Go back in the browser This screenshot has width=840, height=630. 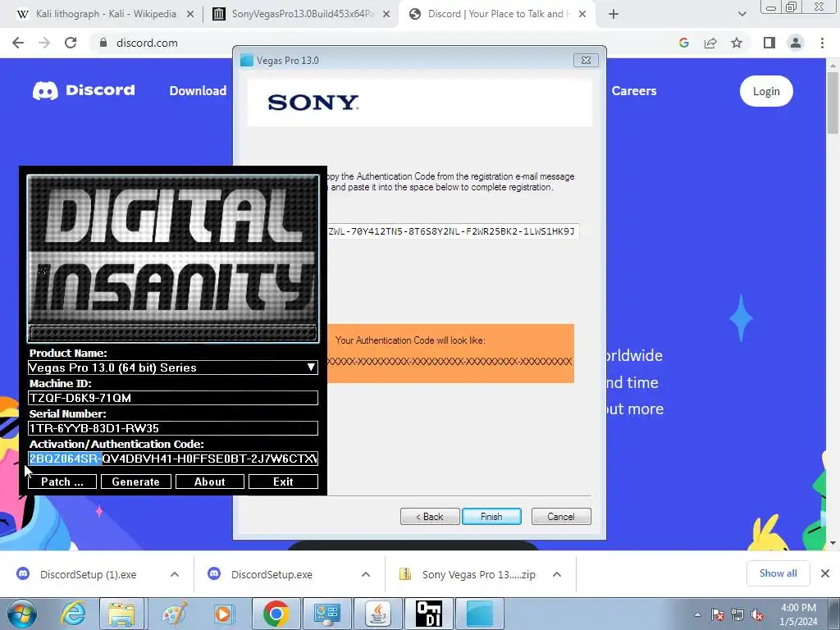click(x=18, y=43)
